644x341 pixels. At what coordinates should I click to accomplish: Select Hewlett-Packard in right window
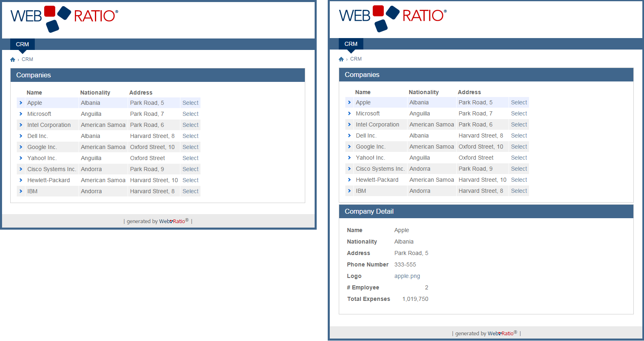tap(519, 180)
